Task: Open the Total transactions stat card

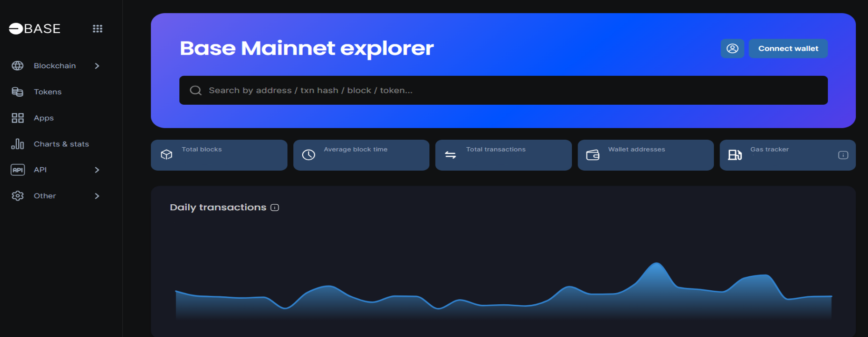Action: [x=504, y=155]
